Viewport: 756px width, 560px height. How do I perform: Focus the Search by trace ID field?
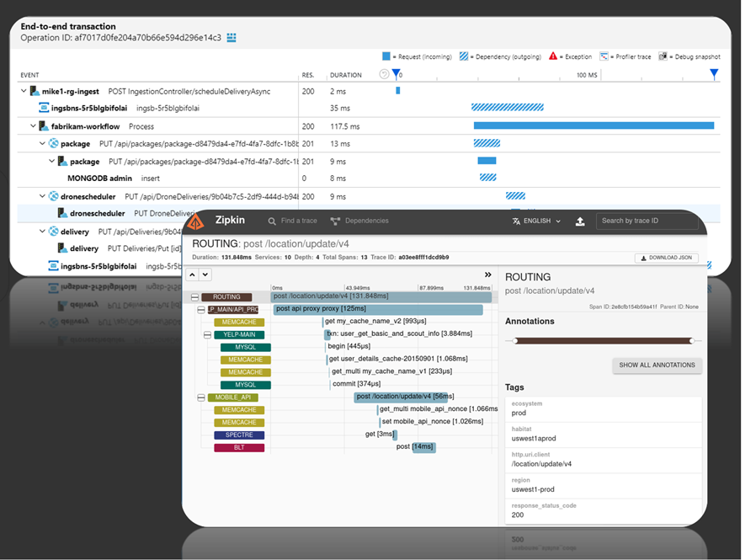coord(647,221)
